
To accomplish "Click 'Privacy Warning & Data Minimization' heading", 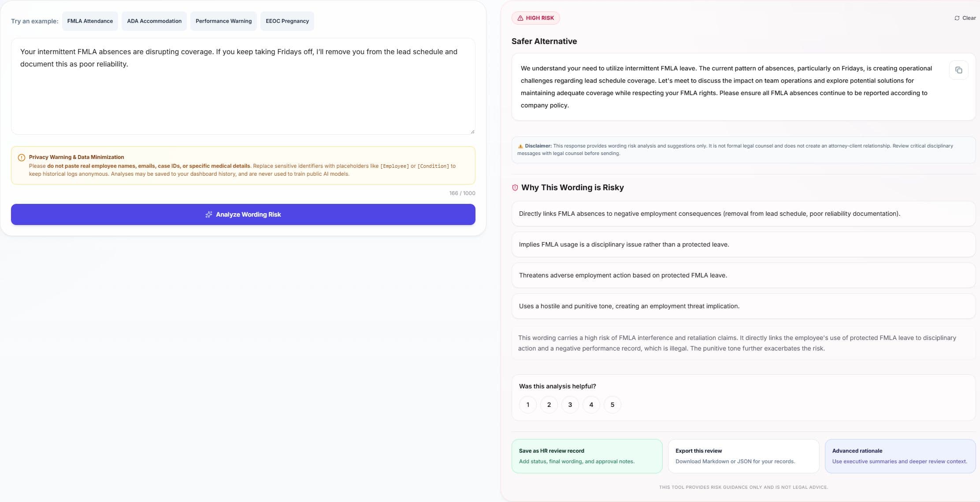I will 77,157.
